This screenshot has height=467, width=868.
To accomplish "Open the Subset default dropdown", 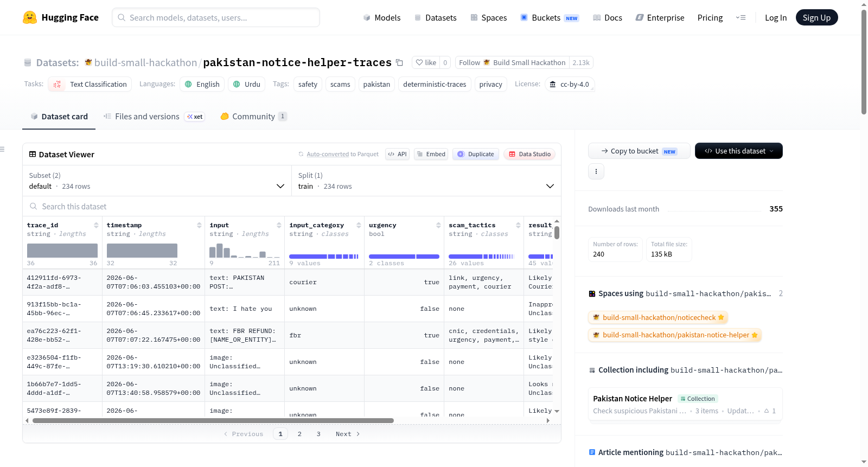I will (157, 181).
